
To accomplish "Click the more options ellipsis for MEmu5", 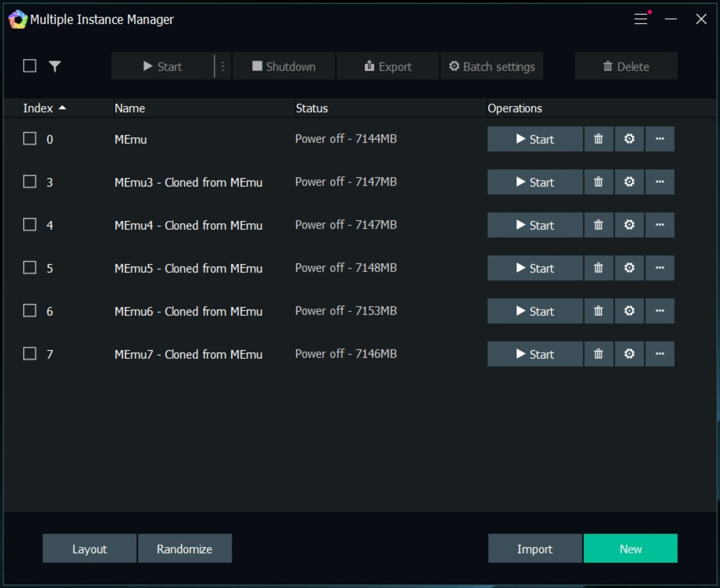I will tap(659, 268).
